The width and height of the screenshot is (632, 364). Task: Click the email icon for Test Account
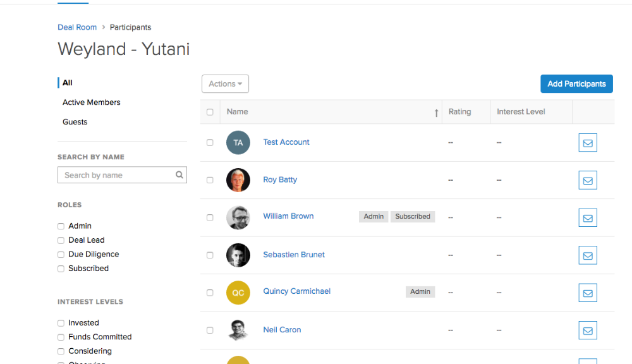pos(588,143)
